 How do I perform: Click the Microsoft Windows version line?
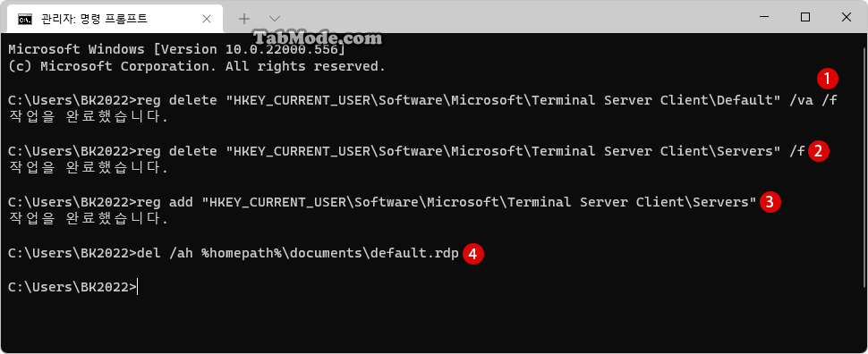[176, 49]
